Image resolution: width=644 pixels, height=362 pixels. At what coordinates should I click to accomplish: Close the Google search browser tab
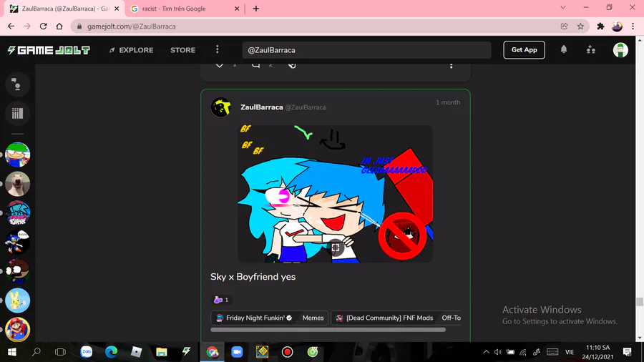pyautogui.click(x=237, y=9)
